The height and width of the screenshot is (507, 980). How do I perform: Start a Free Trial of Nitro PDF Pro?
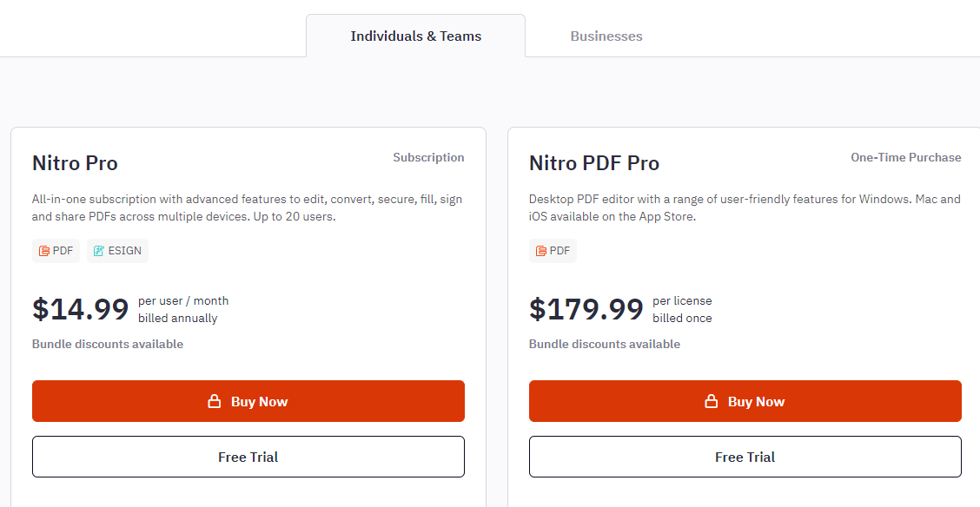pyautogui.click(x=745, y=456)
